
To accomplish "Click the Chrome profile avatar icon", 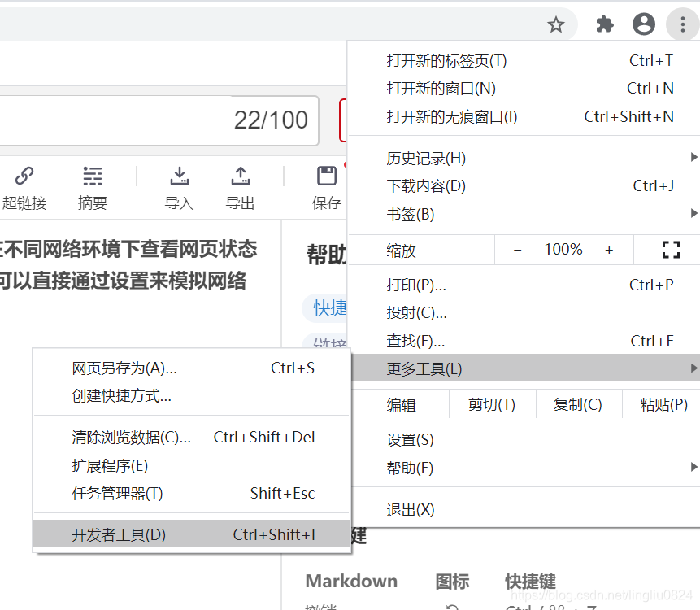I will (x=643, y=24).
